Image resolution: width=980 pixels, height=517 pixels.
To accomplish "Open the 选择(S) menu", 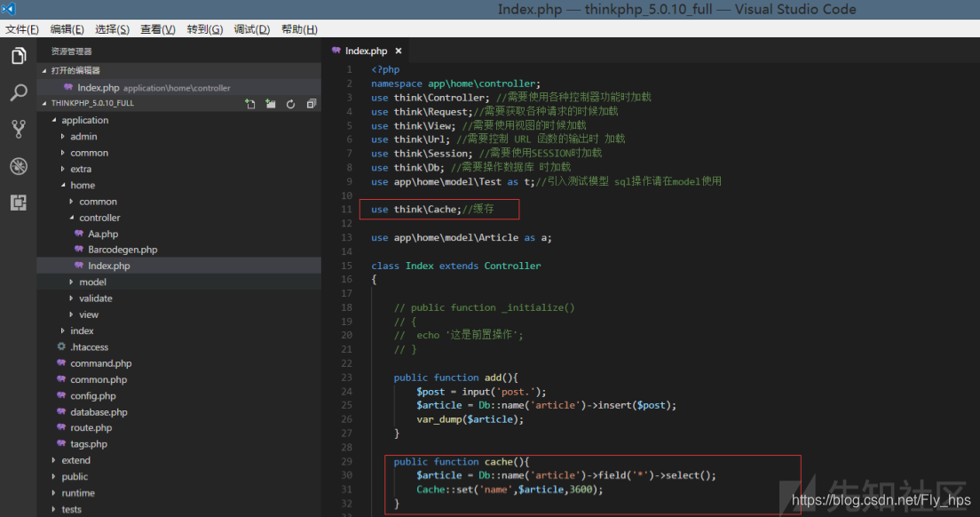I will 112,29.
